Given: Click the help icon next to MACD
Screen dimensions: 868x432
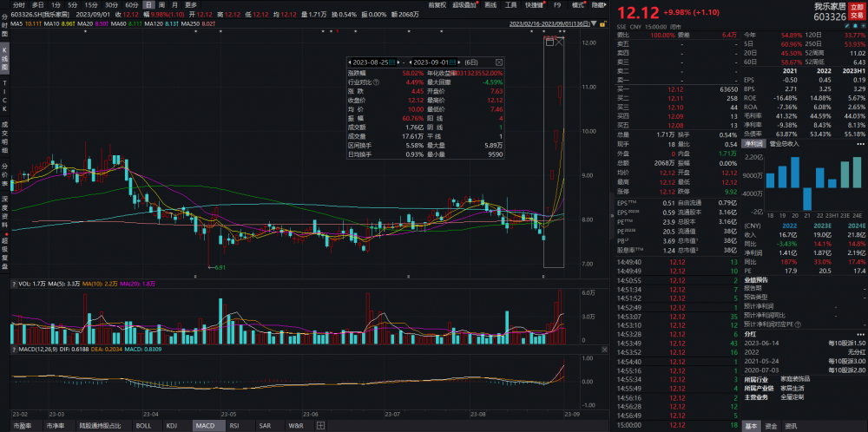Looking at the screenshot, I should point(13,349).
